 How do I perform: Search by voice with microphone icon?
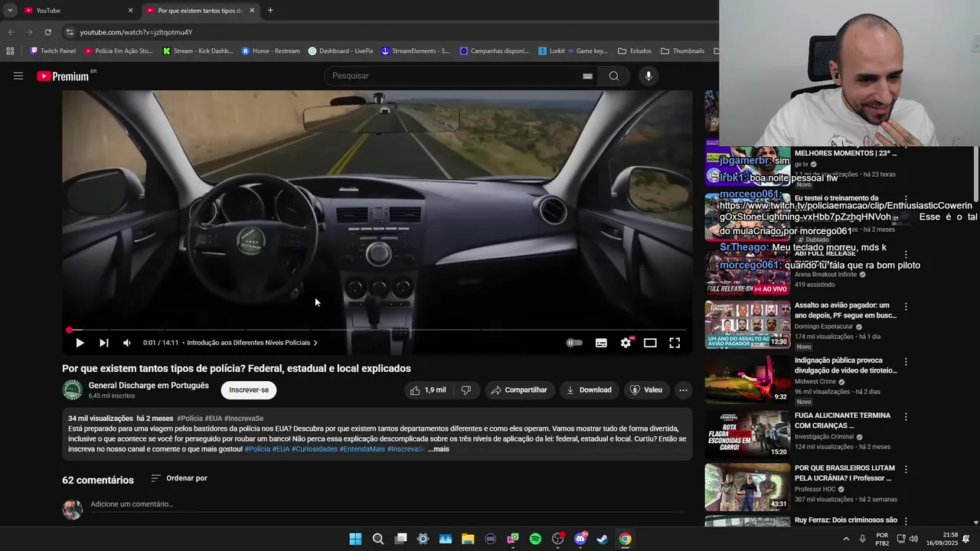tap(648, 76)
